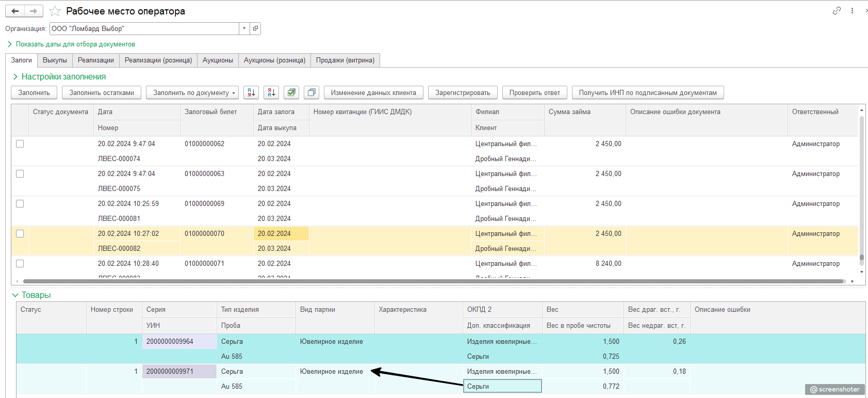Open the three-dot more actions menu
This screenshot has height=398, width=868.
click(852, 10)
